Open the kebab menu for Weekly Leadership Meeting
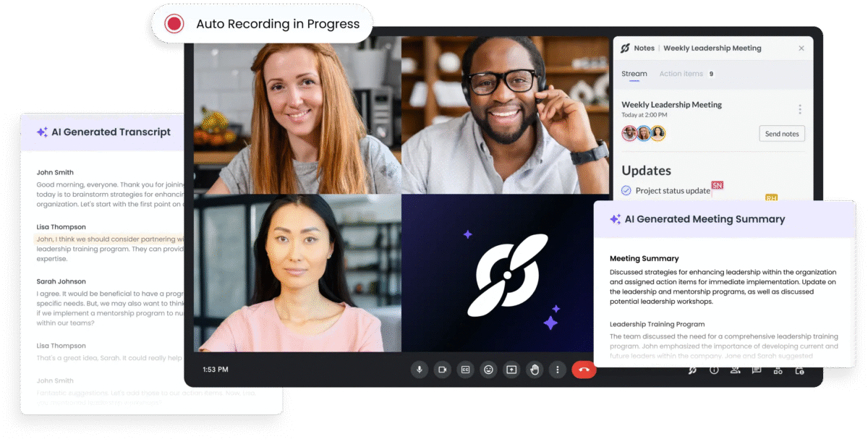The image size is (868, 439). tap(800, 108)
